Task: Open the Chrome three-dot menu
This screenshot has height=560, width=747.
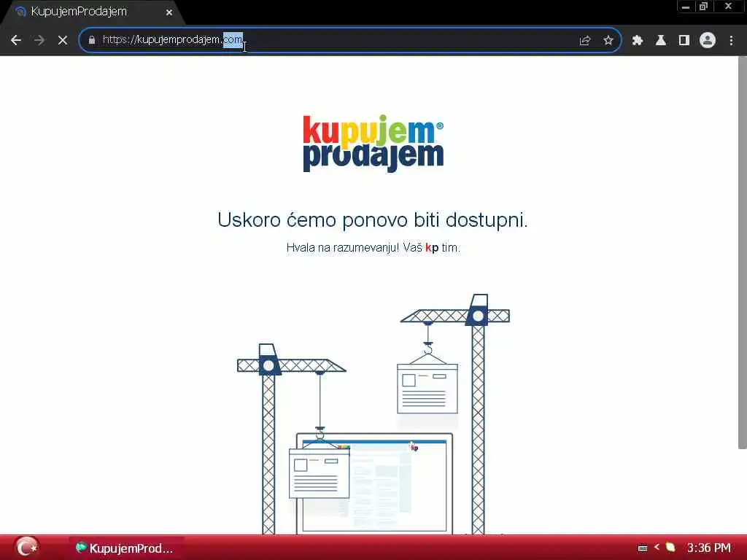Action: coord(731,41)
